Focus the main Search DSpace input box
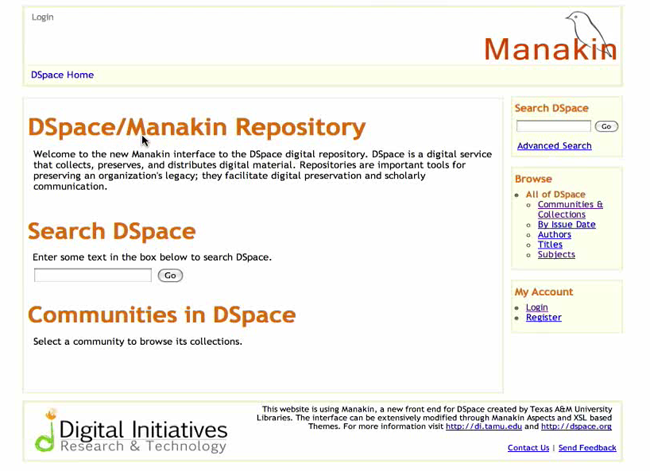The image size is (650, 471). coord(93,275)
